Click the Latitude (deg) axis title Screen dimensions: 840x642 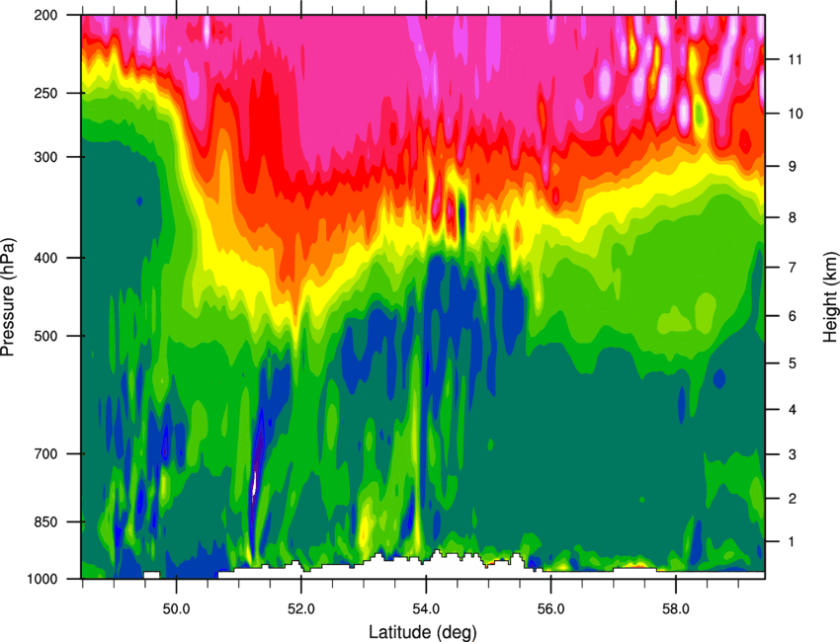423,632
